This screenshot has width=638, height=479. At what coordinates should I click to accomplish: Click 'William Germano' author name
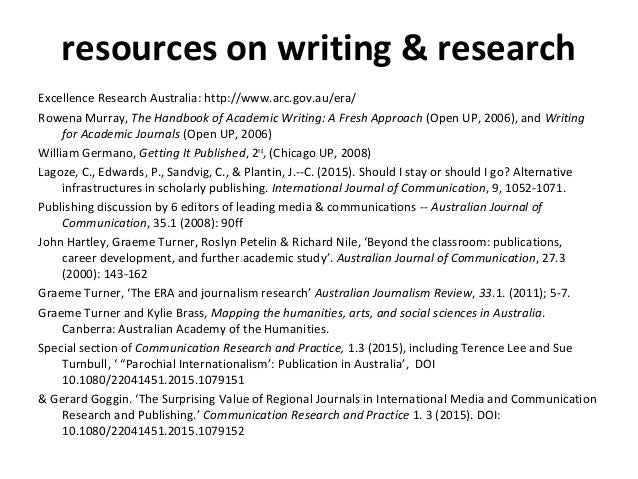[x=85, y=153]
